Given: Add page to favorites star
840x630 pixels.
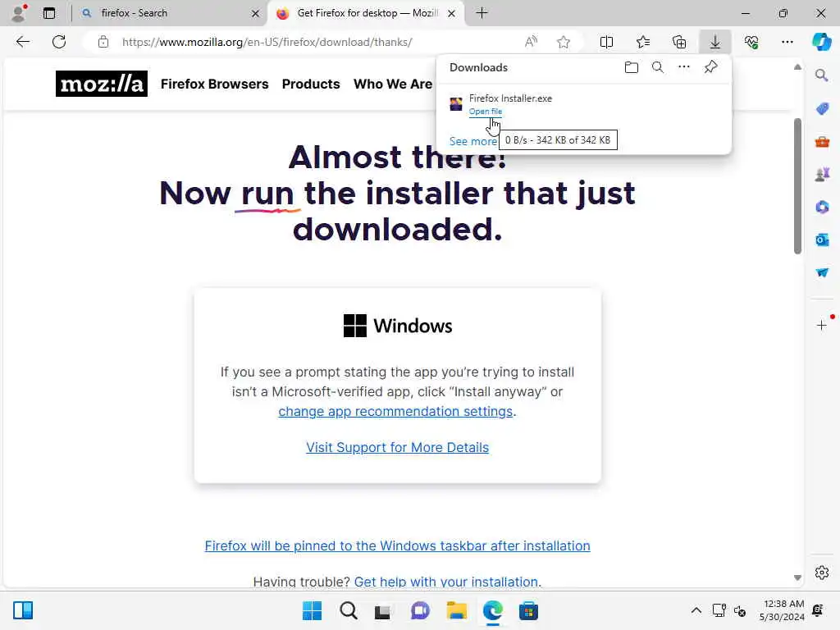Looking at the screenshot, I should (x=563, y=42).
